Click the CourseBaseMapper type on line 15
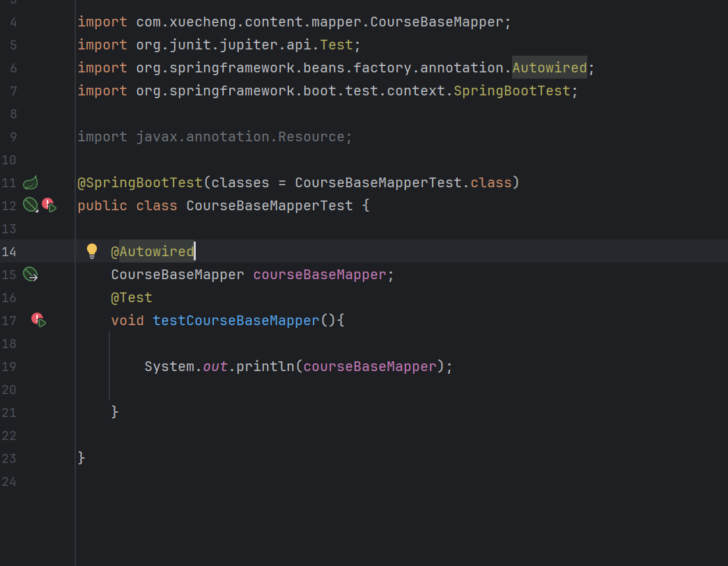728x566 pixels. coord(178,275)
